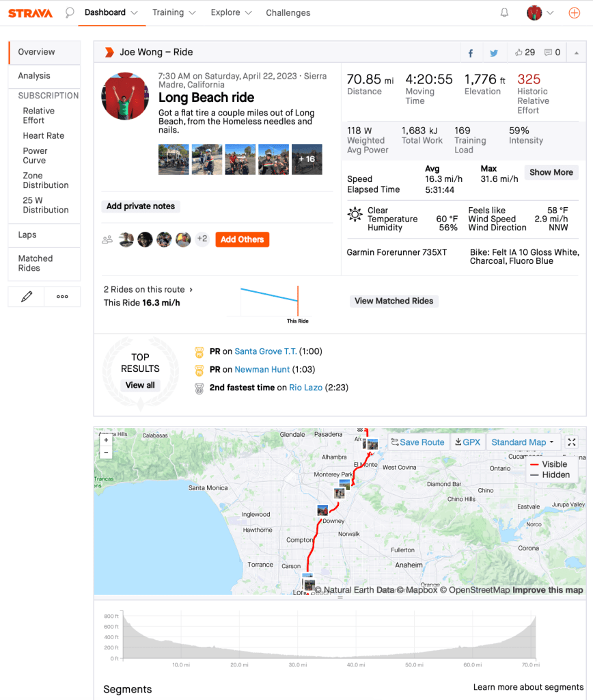Click the pencil edit activity icon
Image resolution: width=593 pixels, height=700 pixels.
[x=27, y=297]
